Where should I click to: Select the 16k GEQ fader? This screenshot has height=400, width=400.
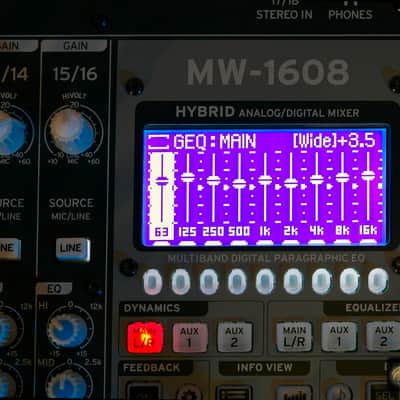point(368,175)
